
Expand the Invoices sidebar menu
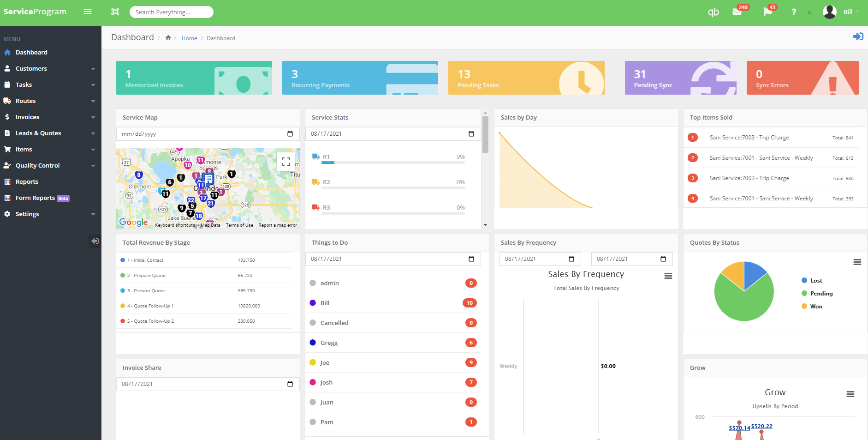coord(51,117)
